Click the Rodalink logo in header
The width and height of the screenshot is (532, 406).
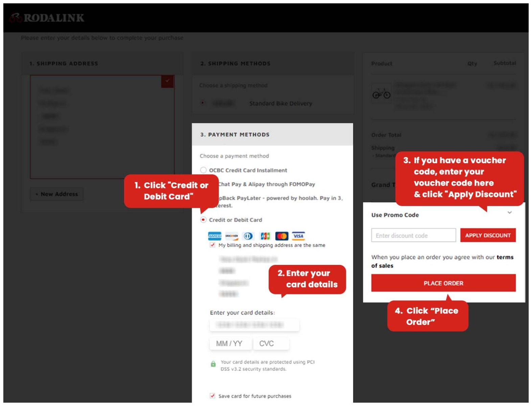click(47, 18)
